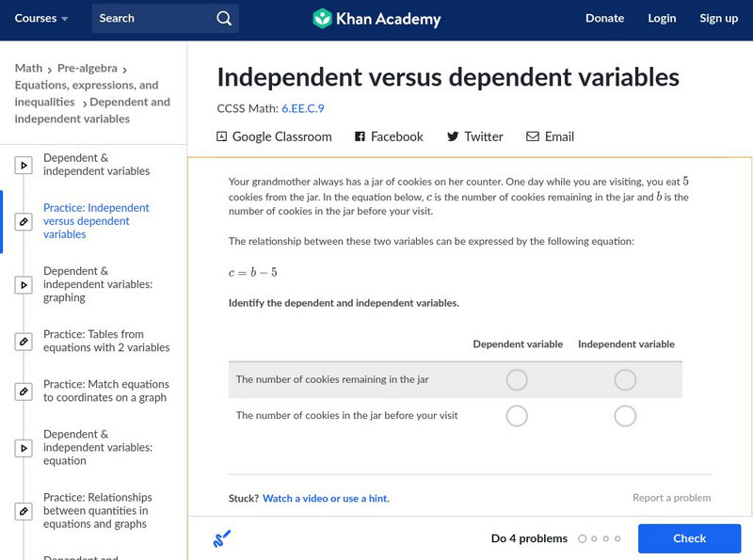Share by Email icon
753x560 pixels.
(x=533, y=136)
